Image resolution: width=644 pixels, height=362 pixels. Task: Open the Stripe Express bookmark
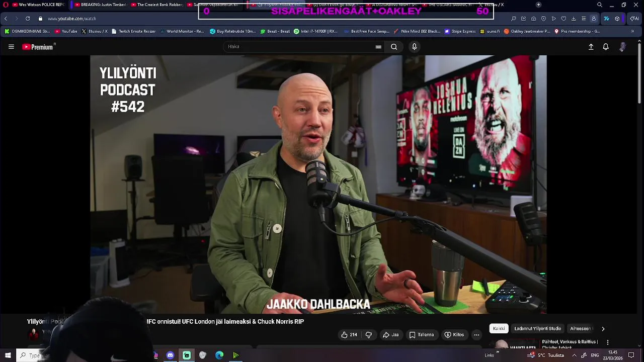coord(460,31)
